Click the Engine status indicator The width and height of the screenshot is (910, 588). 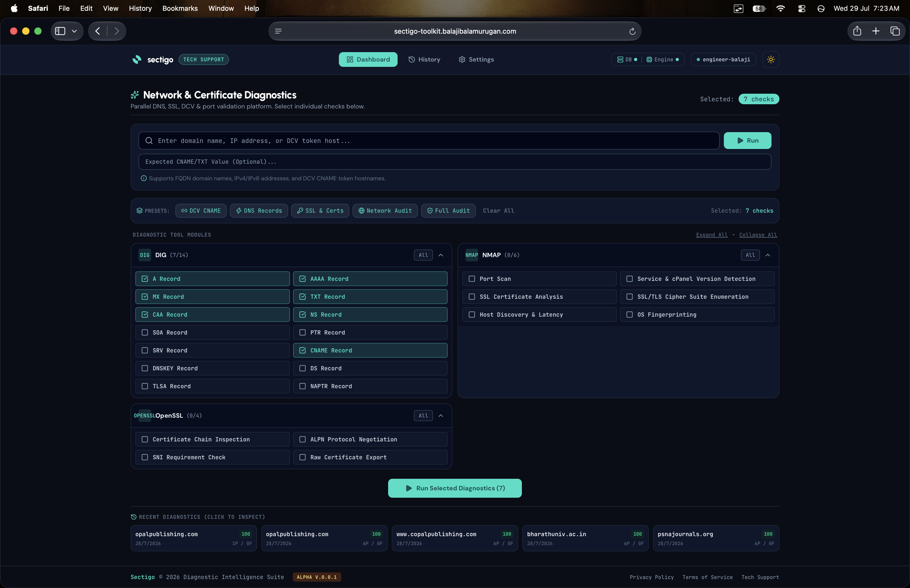tap(662, 59)
